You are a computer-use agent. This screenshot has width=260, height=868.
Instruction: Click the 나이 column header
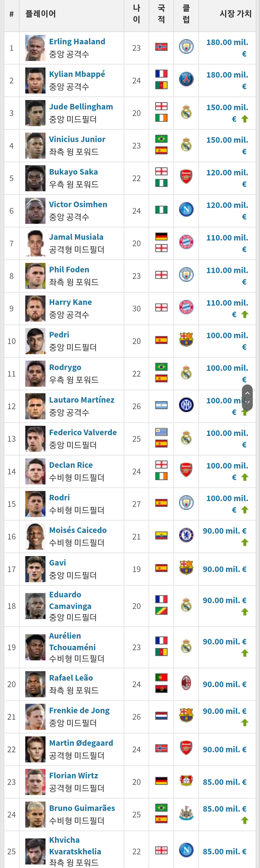click(x=136, y=14)
